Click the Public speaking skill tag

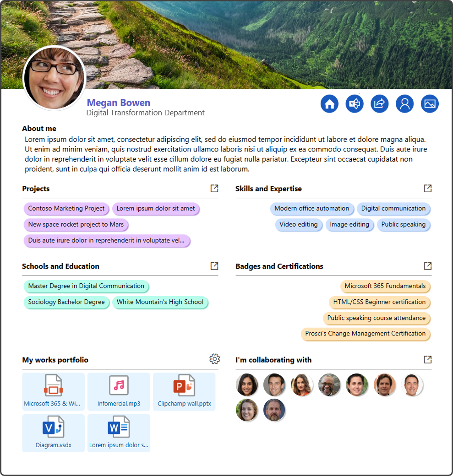404,225
